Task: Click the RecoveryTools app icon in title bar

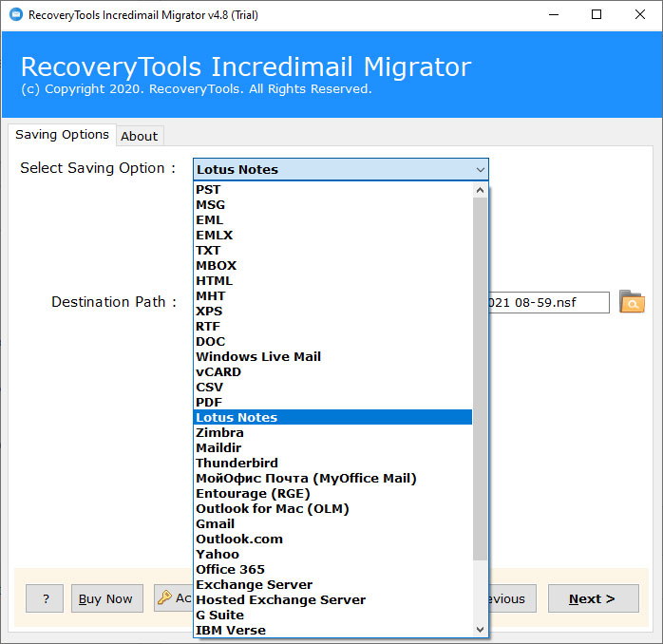Action: pyautogui.click(x=15, y=15)
